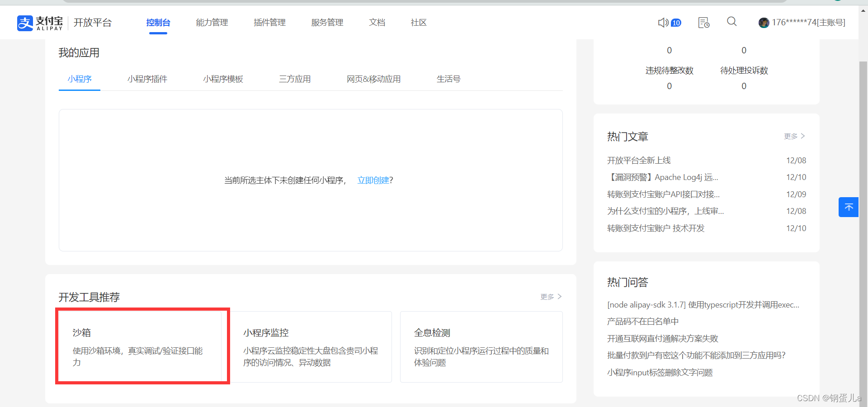Screen dimensions: 868x407
Task: Open the document list icon in header
Action: 704,23
